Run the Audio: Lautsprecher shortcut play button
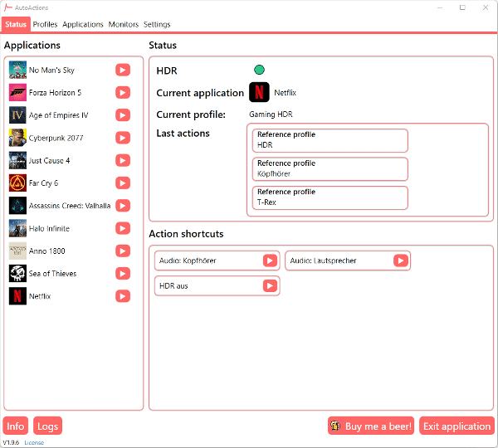Screen dimensions: 498x448 pos(401,261)
